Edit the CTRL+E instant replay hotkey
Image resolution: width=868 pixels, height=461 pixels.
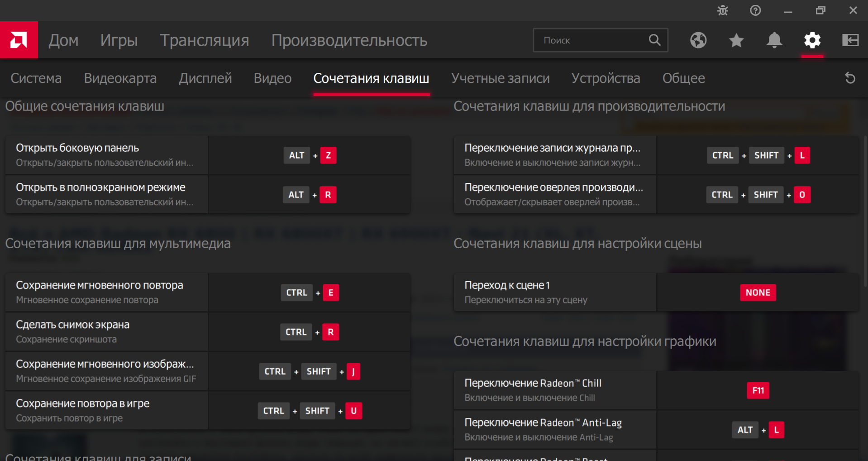click(x=310, y=293)
